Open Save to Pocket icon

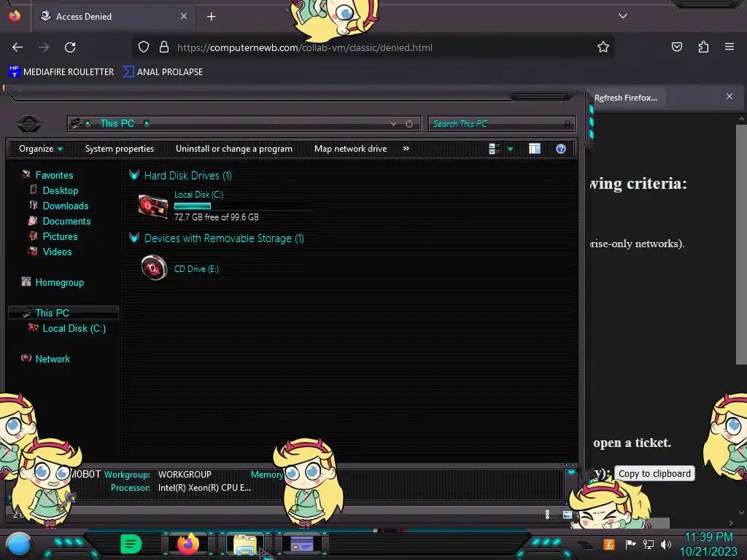tap(677, 47)
